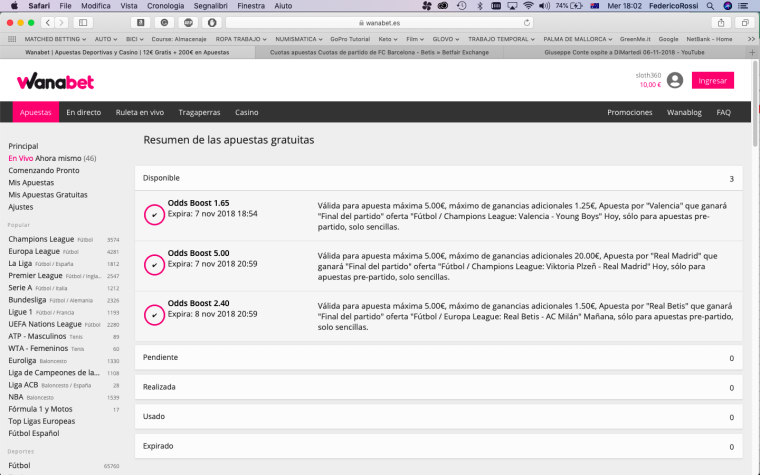Expand the Usado section
Viewport: 760px width, 475px height.
click(x=438, y=416)
